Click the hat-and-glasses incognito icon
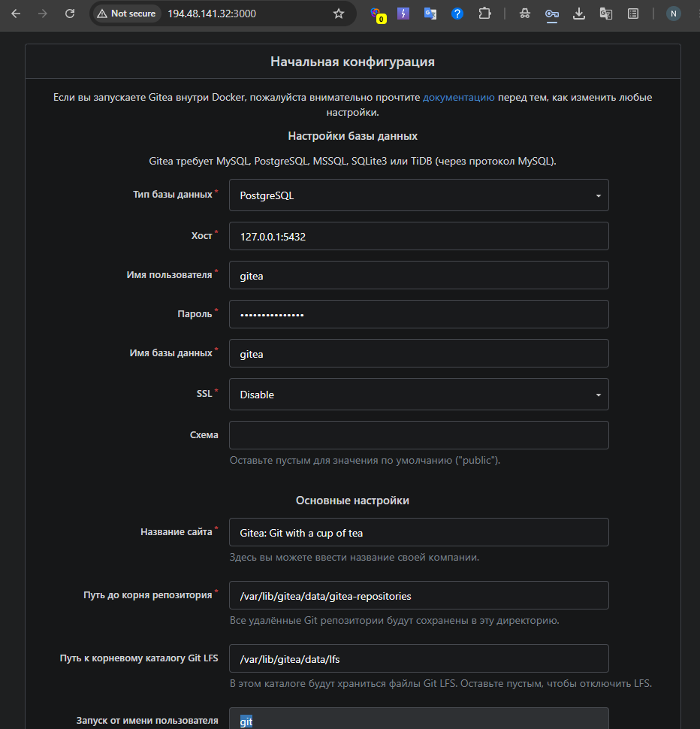 tap(525, 14)
